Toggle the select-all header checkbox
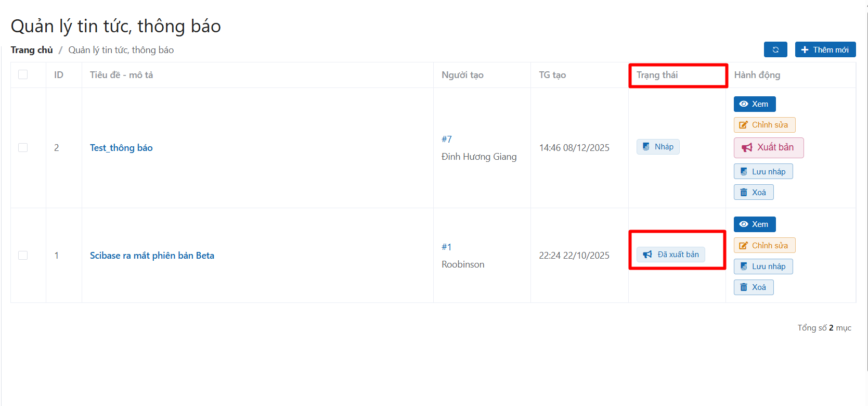Image resolution: width=868 pixels, height=406 pixels. tap(23, 74)
